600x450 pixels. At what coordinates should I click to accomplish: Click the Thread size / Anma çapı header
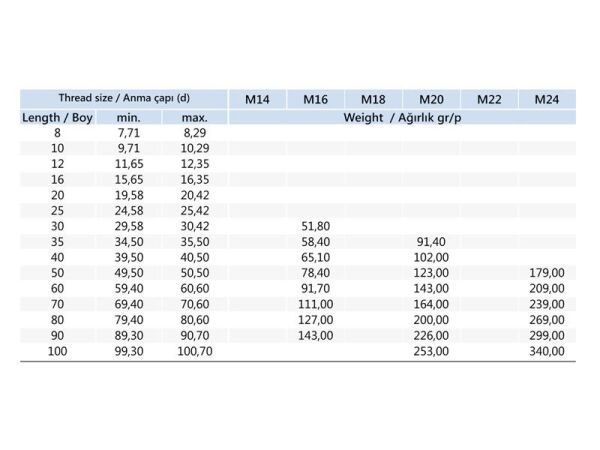click(124, 98)
